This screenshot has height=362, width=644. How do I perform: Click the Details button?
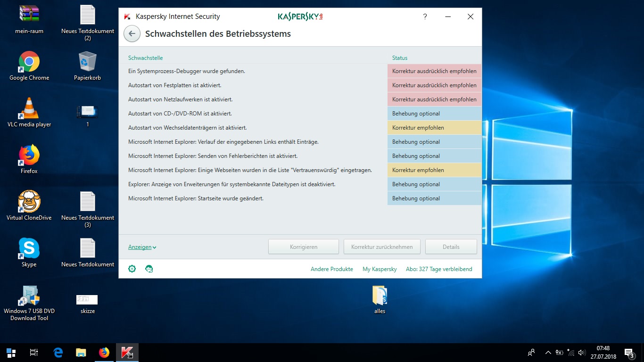click(x=451, y=247)
